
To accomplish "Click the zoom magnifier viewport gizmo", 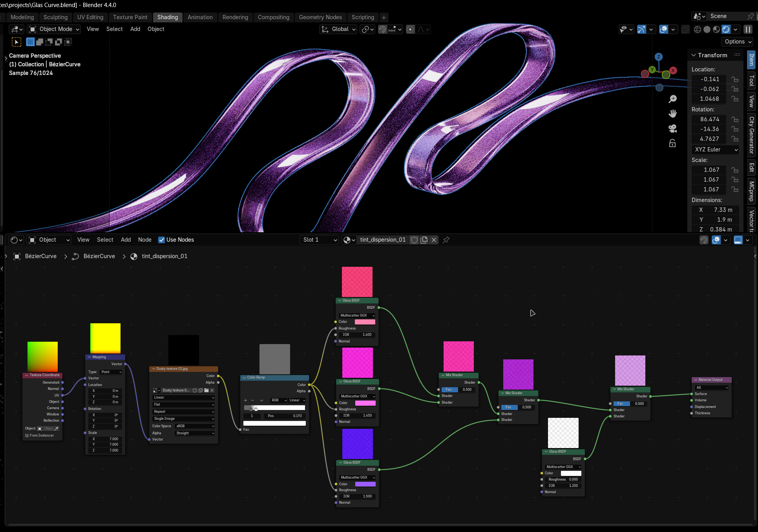I will pos(672,99).
